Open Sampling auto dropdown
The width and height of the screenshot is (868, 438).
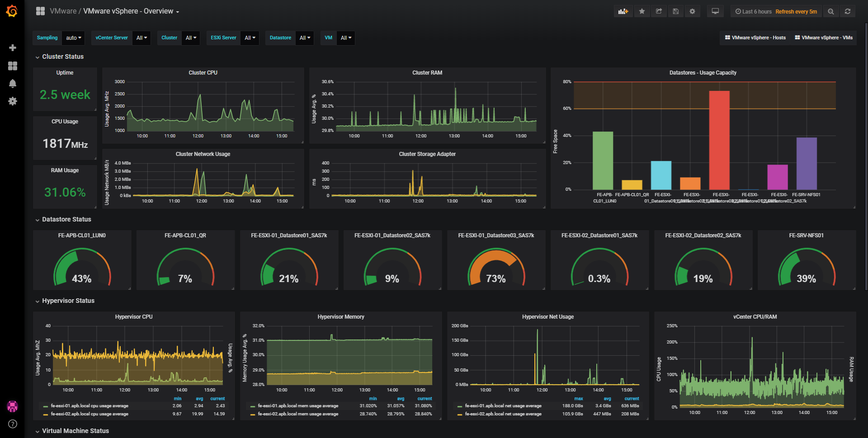(73, 38)
